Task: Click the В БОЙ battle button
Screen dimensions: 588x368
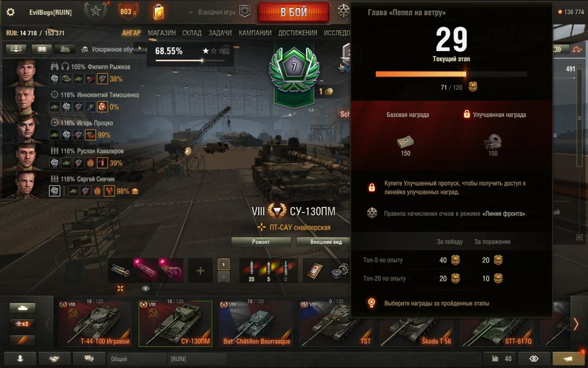Action: 294,12
